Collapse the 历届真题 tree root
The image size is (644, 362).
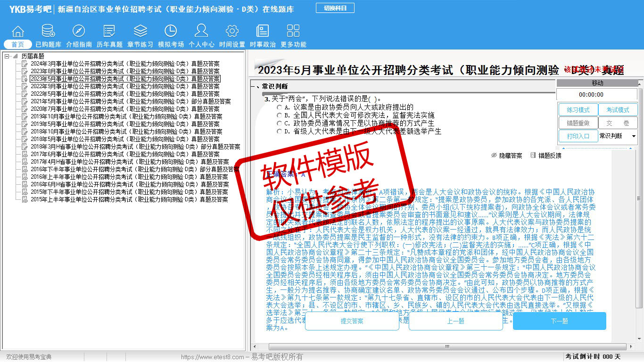coord(7,56)
